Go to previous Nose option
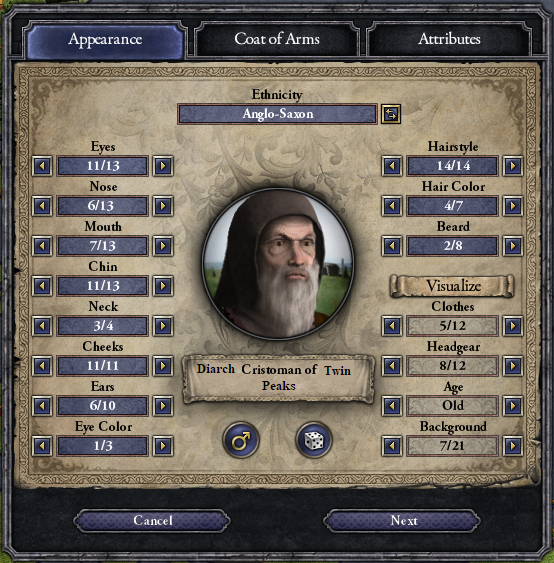 [42, 206]
